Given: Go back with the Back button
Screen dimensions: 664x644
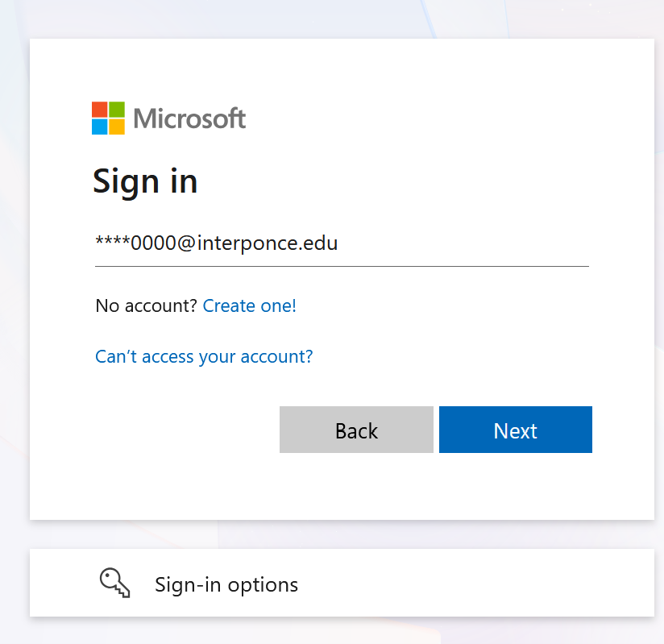Looking at the screenshot, I should [356, 430].
